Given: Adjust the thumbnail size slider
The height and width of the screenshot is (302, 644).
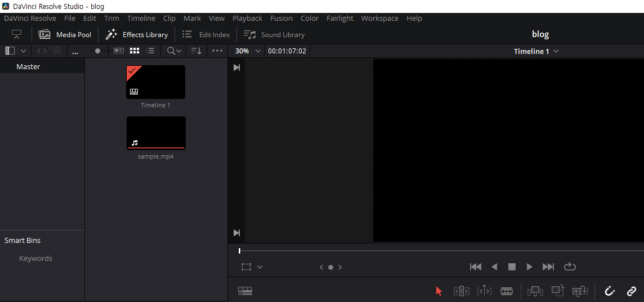Looking at the screenshot, I should 98,51.
